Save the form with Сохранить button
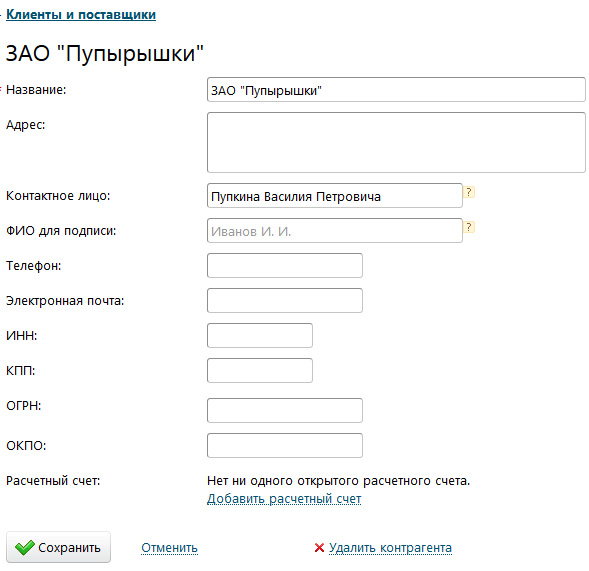Viewport: 589px width, 571px height. pyautogui.click(x=59, y=547)
